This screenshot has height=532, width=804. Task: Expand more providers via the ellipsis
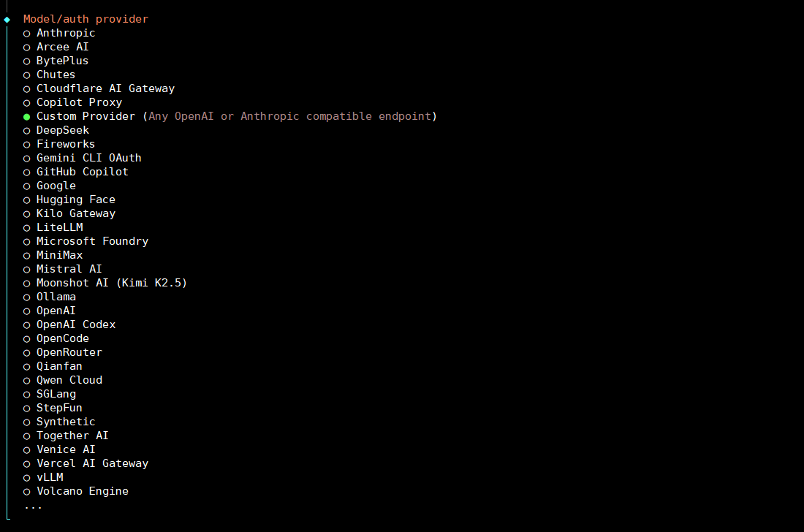coord(33,506)
